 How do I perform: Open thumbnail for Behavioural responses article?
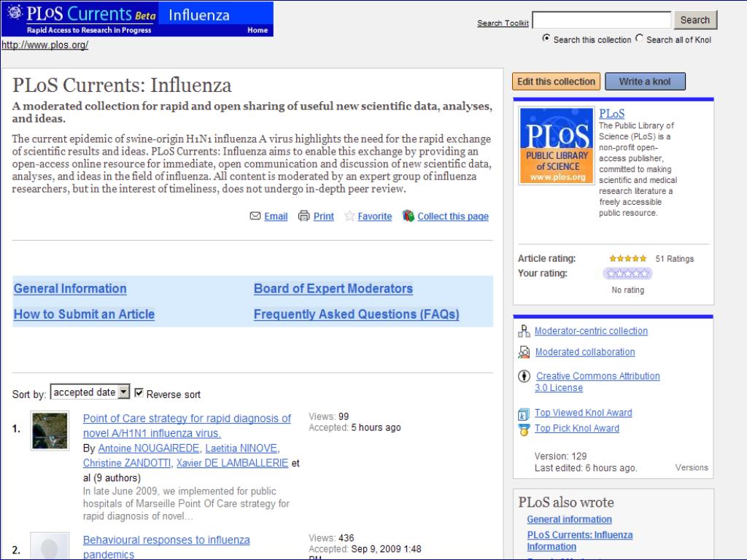[x=50, y=546]
